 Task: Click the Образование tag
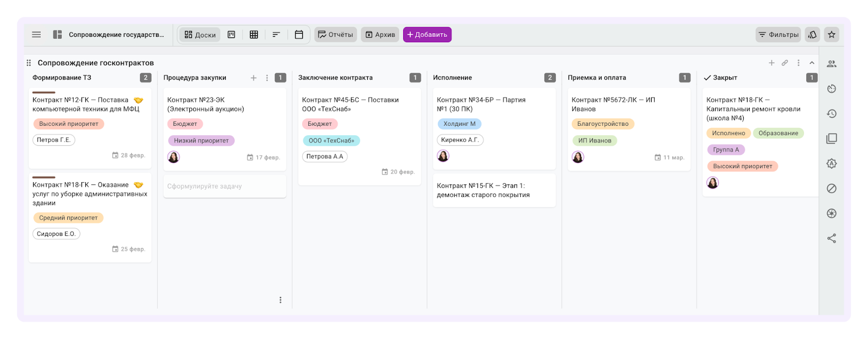point(778,133)
